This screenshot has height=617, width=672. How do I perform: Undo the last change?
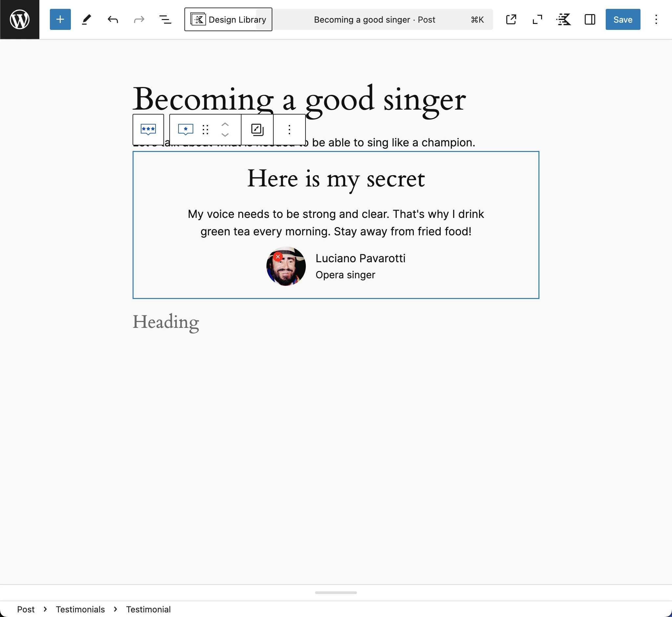tap(113, 19)
